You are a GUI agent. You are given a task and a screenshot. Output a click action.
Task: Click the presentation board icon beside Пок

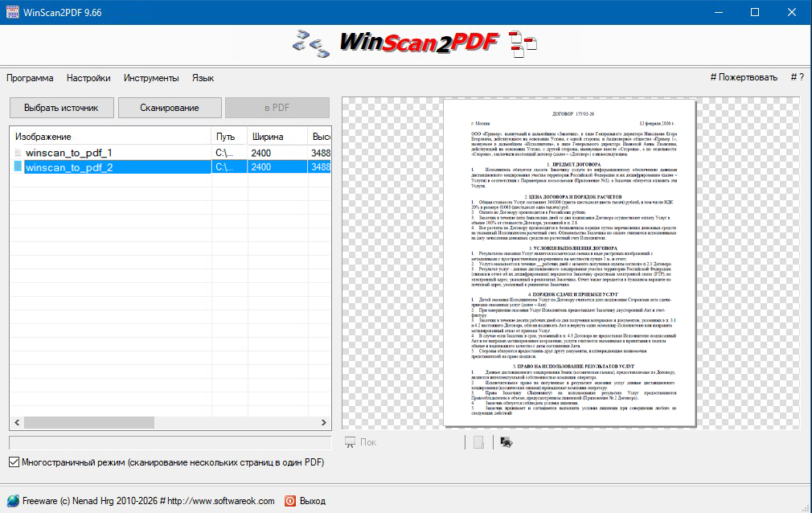coord(350,442)
